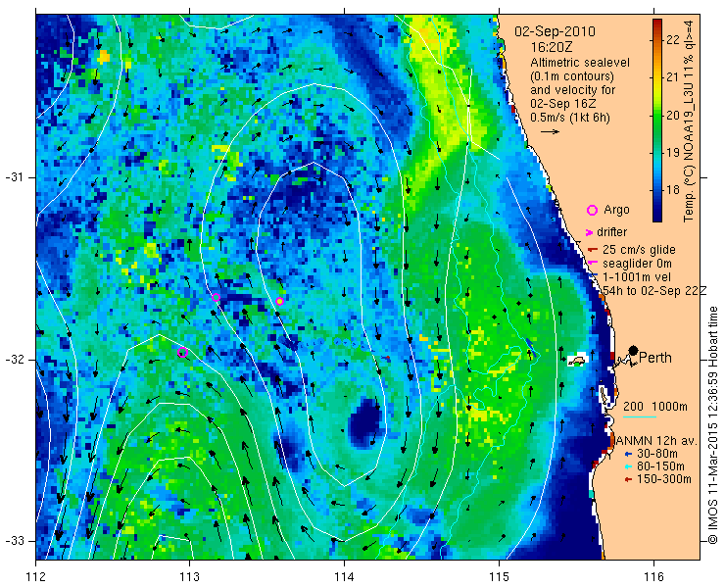Click the black Perth city marker dot
The image size is (725, 588).
[634, 350]
